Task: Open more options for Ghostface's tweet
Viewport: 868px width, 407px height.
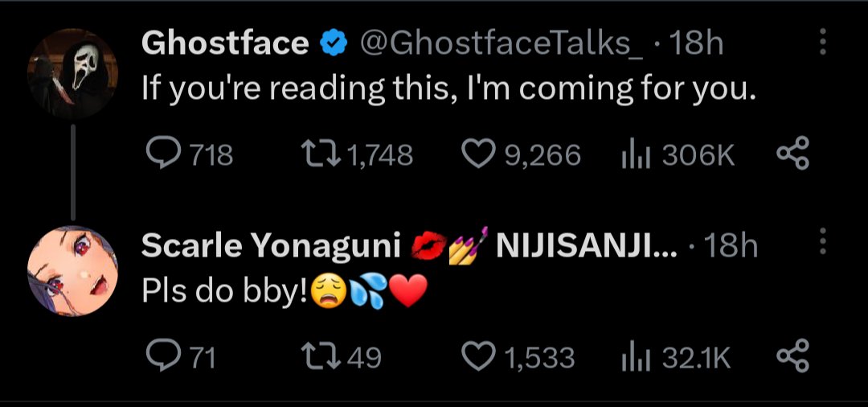Action: coord(821,43)
